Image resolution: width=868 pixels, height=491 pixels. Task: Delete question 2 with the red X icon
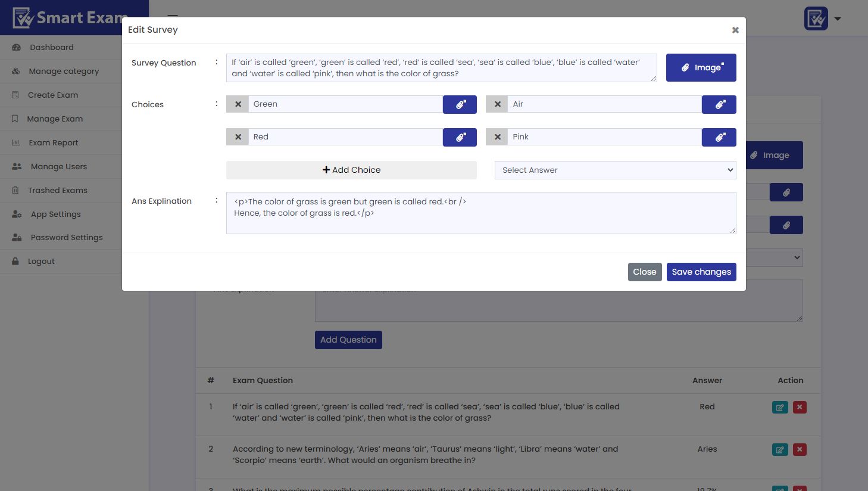(x=800, y=450)
